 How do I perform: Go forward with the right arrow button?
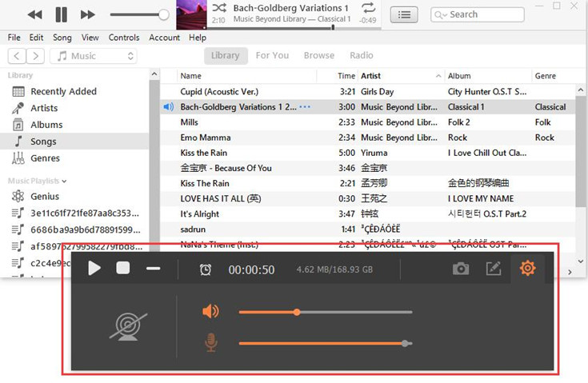tap(36, 56)
